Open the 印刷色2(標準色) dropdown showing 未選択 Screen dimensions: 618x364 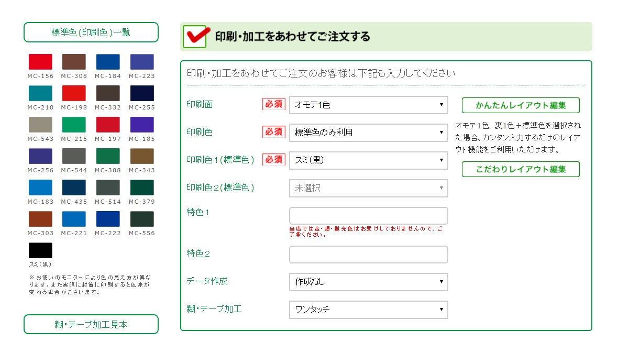point(369,189)
